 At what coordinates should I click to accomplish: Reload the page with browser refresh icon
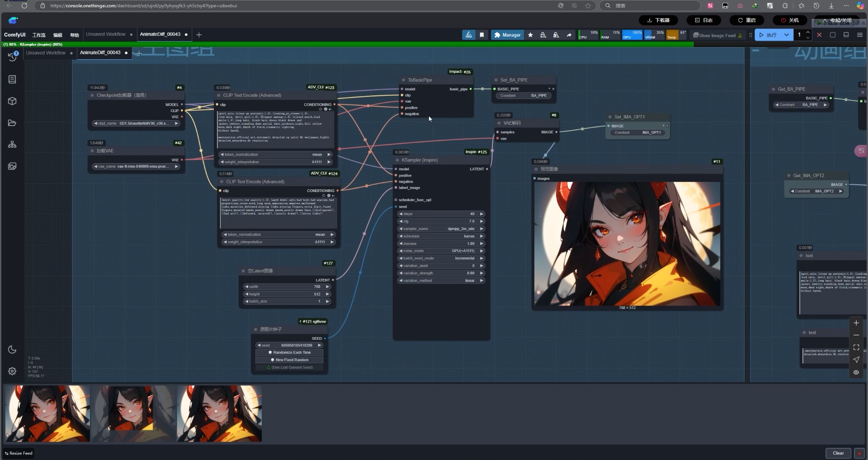pos(24,5)
